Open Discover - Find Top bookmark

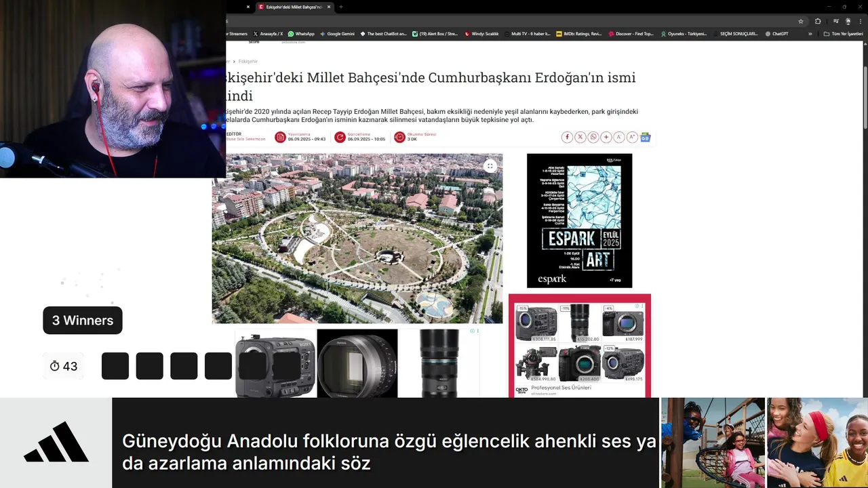[x=631, y=33]
